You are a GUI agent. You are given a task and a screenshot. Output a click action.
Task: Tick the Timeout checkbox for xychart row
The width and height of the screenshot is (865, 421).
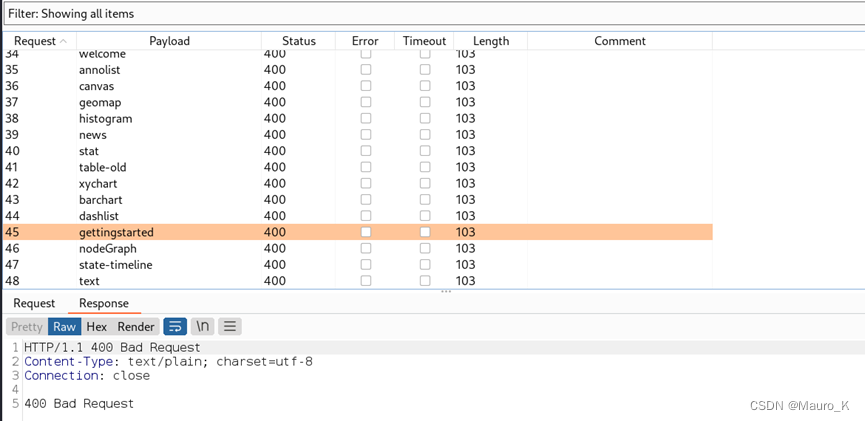pos(425,183)
